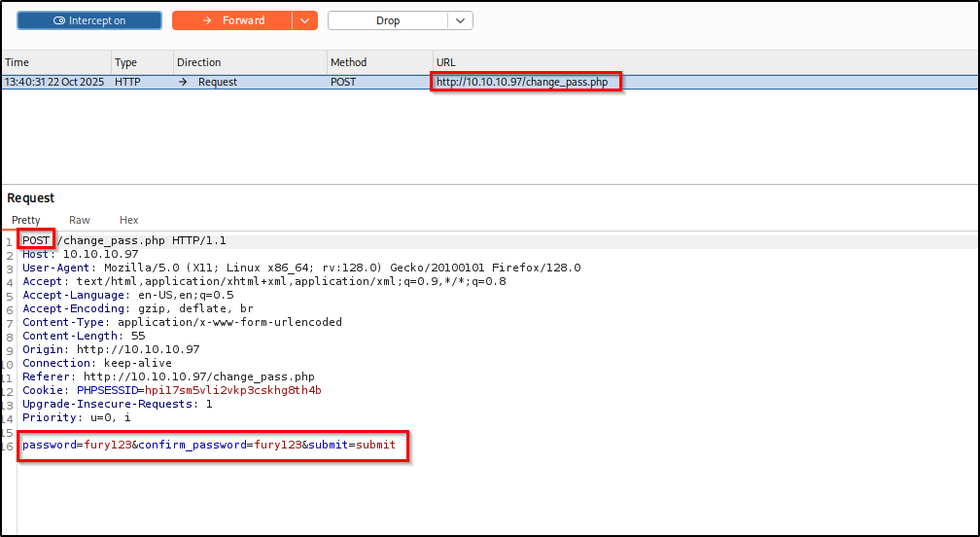
Task: Click the Upgrade-Insecure-Requests header line
Action: point(118,404)
